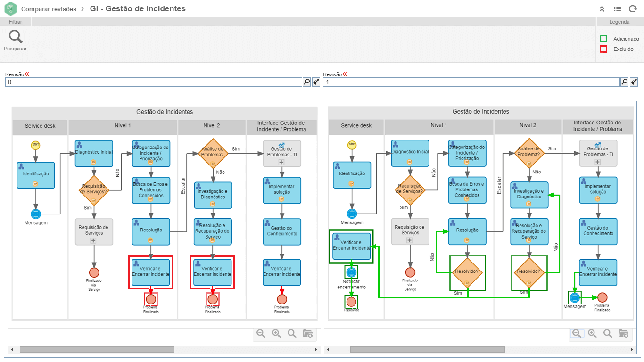Expand Requisição de Serviços subprocess in right diagram
Image resolution: width=644 pixels, height=362 pixels.
click(x=409, y=240)
